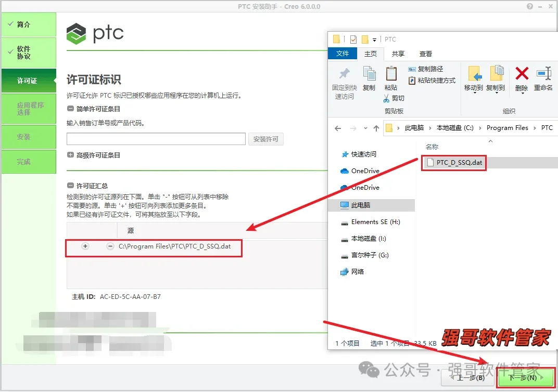Image resolution: width=558 pixels, height=392 pixels.
Task: Switch to the View ribbon tab
Action: 425,54
